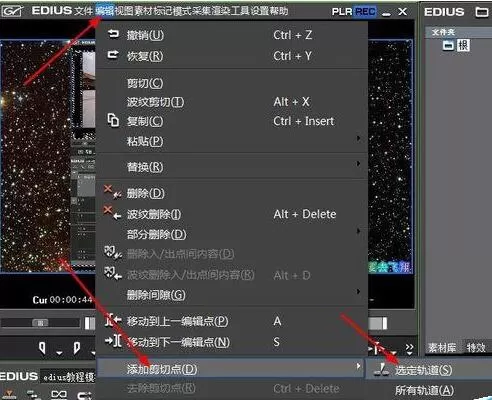
Task: Click the disabled 删除入/出点间内容(D) entry
Action: [x=232, y=254]
